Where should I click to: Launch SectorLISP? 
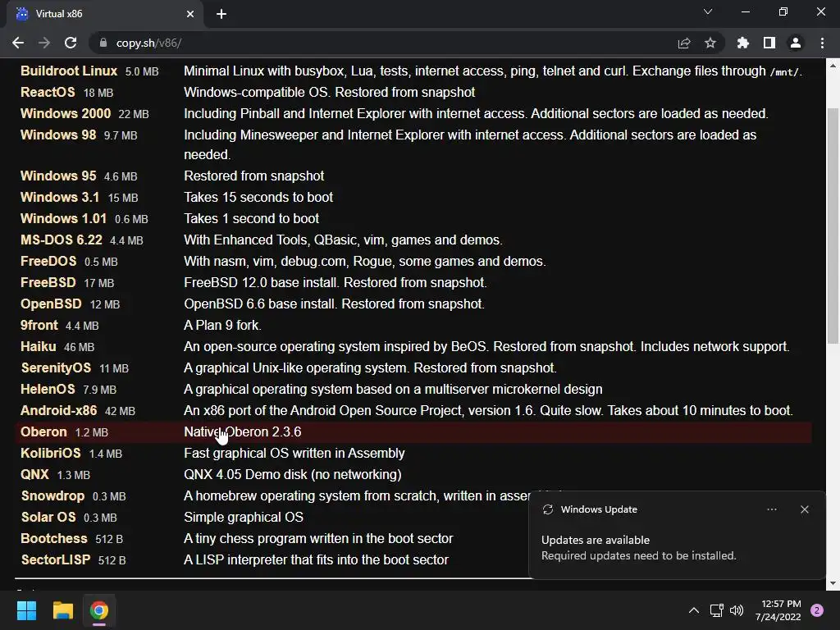coord(55,559)
